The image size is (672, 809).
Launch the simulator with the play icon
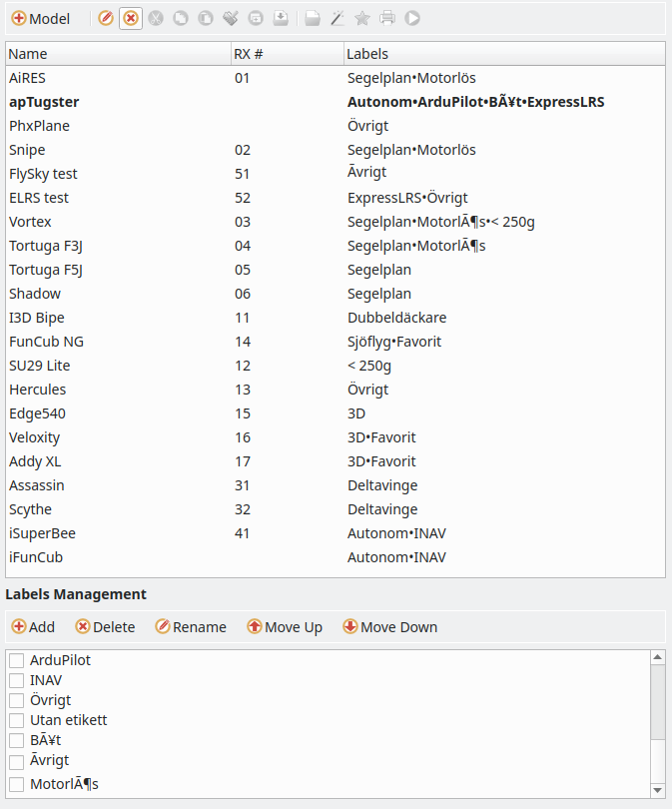click(x=412, y=18)
